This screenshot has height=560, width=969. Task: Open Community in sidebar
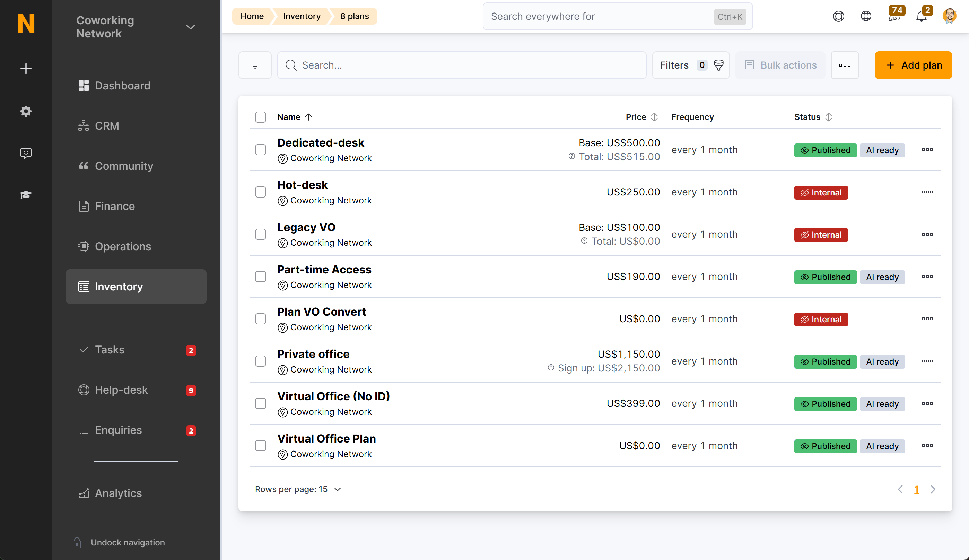136,166
